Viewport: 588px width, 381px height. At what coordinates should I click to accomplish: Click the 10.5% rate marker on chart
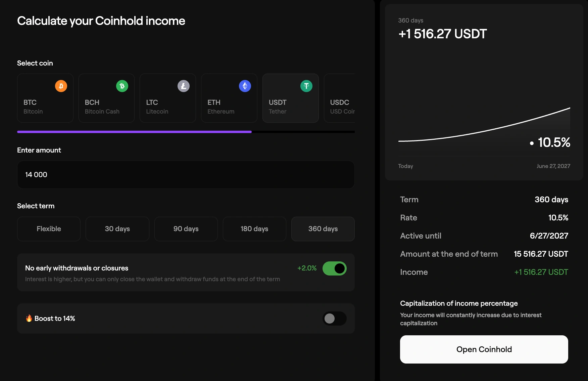click(550, 142)
